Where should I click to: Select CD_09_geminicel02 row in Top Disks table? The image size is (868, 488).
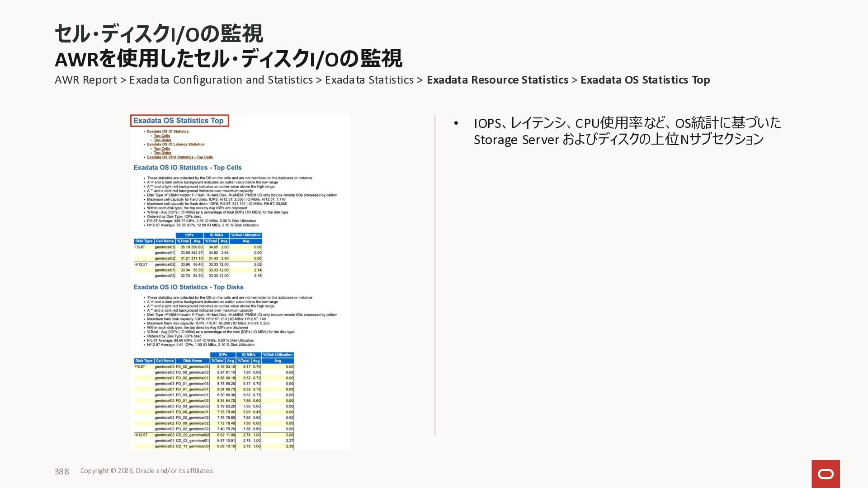(192, 435)
